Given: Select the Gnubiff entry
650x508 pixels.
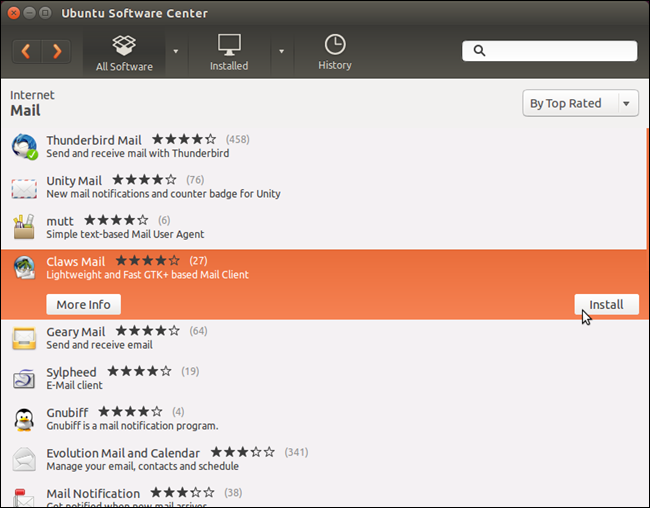Looking at the screenshot, I should click(x=323, y=419).
